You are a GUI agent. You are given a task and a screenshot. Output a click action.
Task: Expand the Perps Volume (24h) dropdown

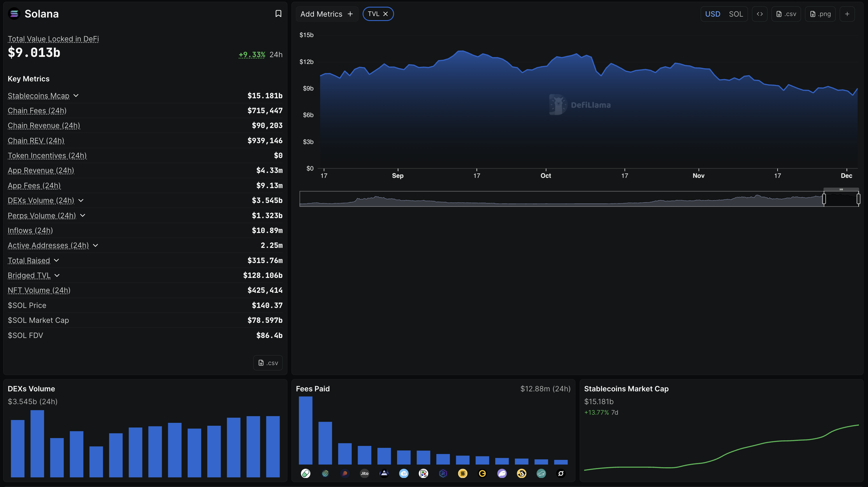pos(83,216)
